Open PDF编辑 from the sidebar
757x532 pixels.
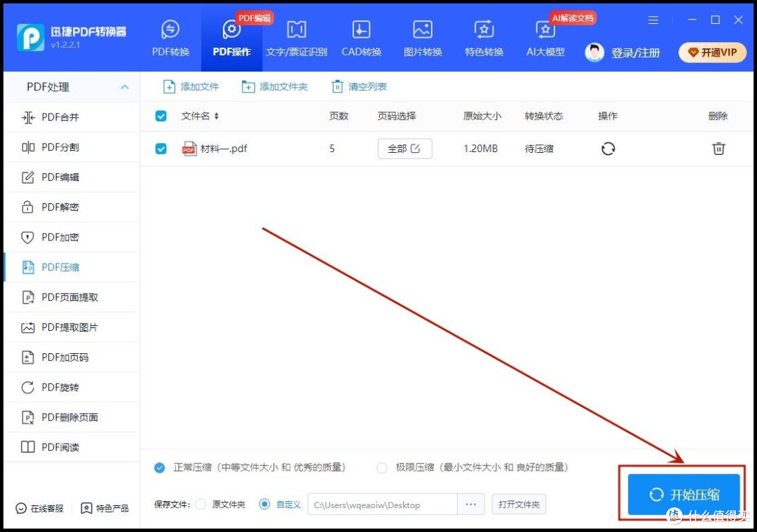[x=71, y=177]
